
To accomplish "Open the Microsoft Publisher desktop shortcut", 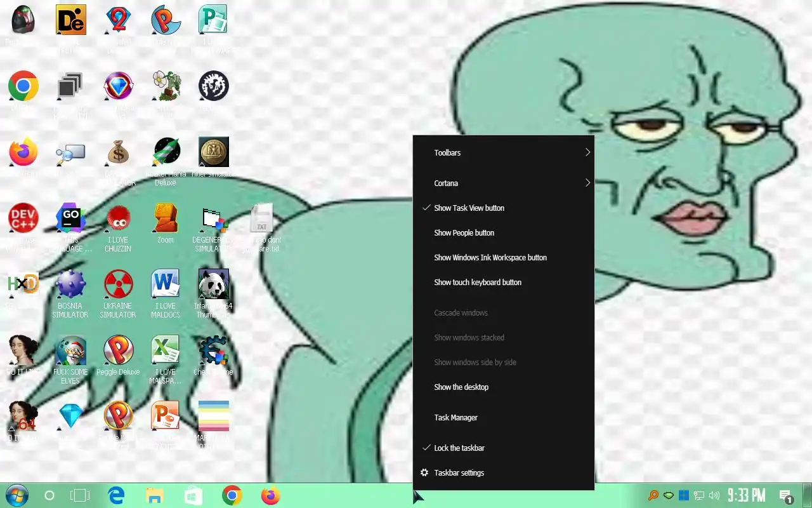I will [x=213, y=20].
